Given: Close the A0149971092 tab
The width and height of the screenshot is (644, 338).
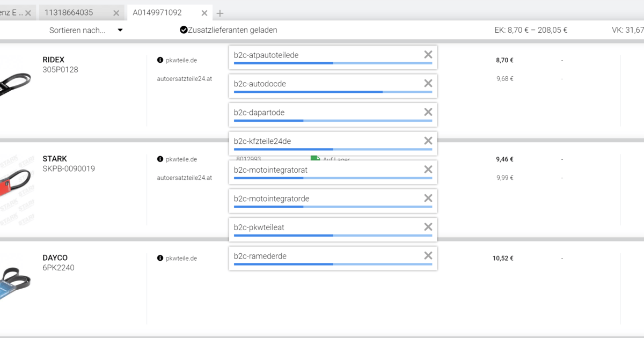Looking at the screenshot, I should 203,13.
